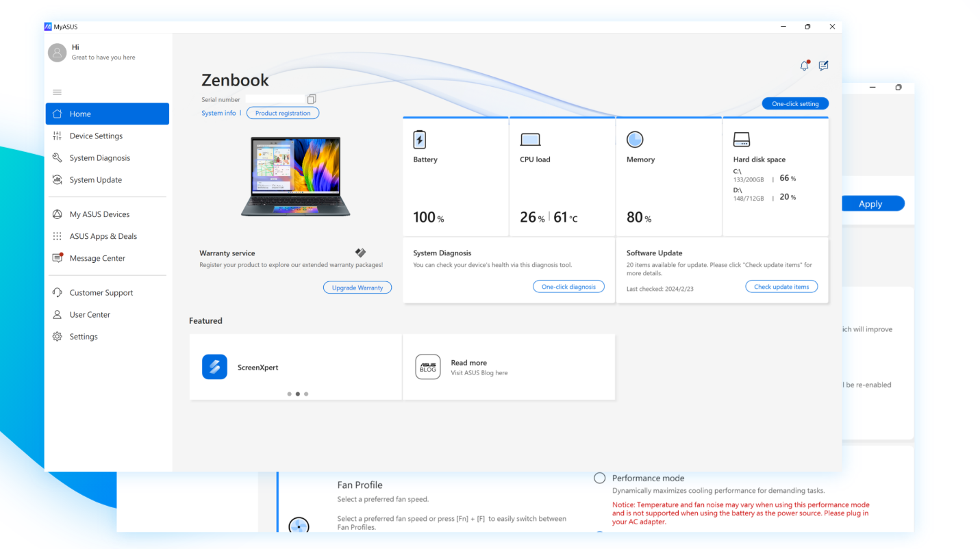Click the D:\ 148/712GB disk entry
Viewport: 980px width, 549px height.
tap(764, 194)
